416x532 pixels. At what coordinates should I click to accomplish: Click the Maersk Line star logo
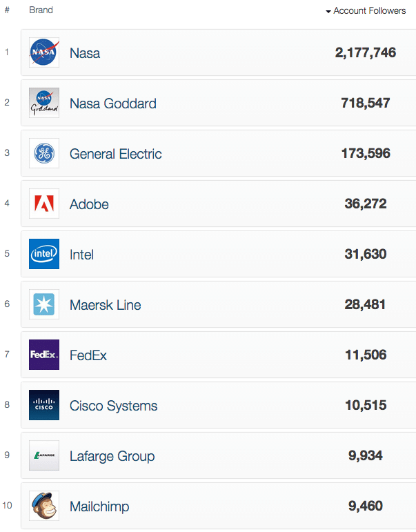[x=44, y=304]
